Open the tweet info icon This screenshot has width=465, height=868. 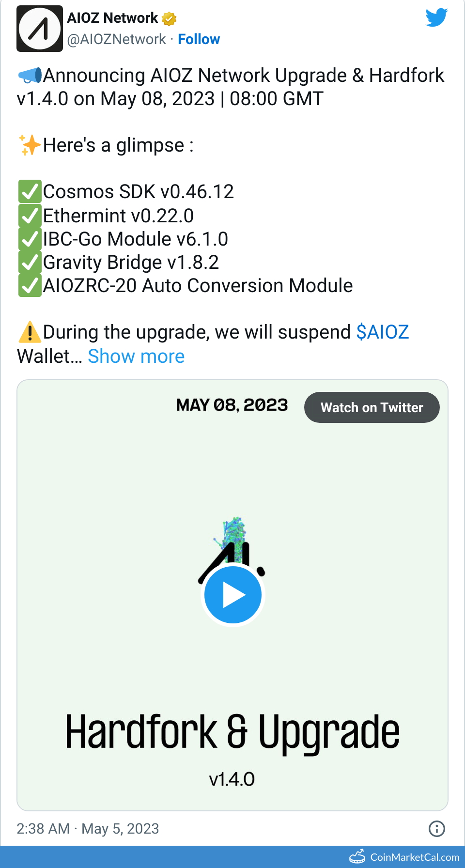(x=436, y=829)
